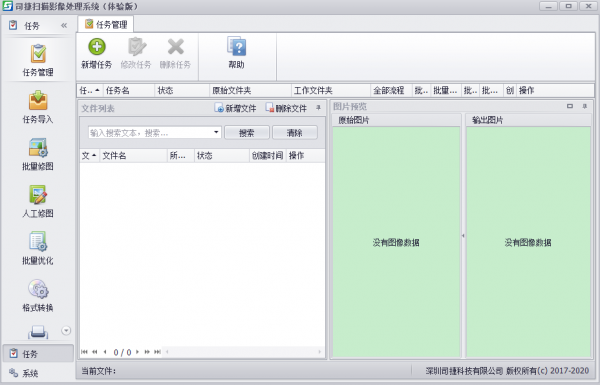
Task: Open 格式转换 in the sidebar
Action: click(38, 296)
